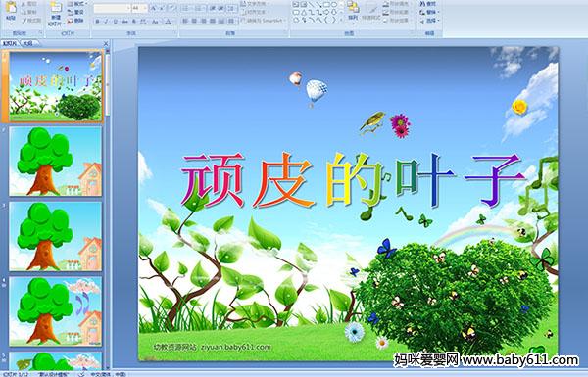Image resolution: width=588 pixels, height=377 pixels.
Task: Toggle Align Text Right
Action: [x=203, y=21]
